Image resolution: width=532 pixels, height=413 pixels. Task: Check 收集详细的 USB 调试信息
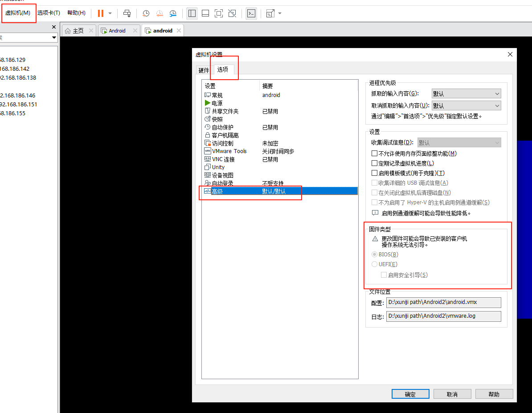(375, 183)
